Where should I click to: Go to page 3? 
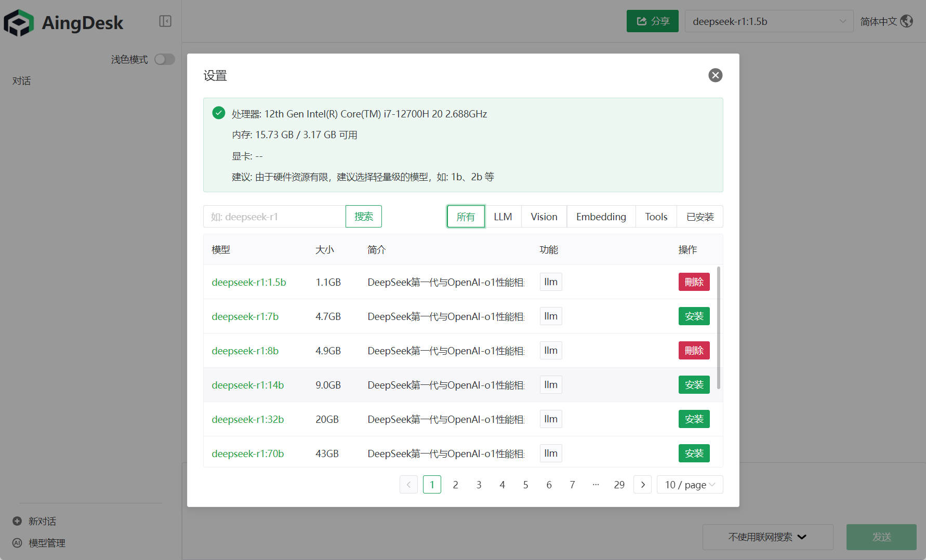479,485
